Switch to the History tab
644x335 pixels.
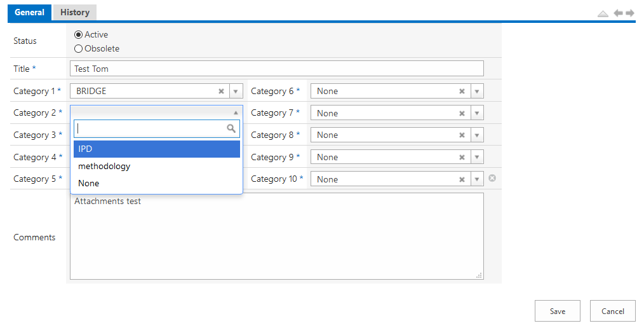75,12
